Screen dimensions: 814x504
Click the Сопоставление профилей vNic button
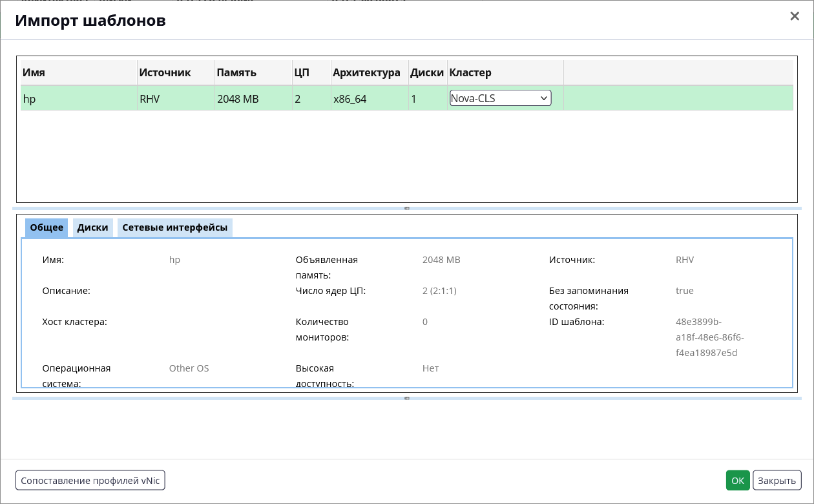[90, 481]
